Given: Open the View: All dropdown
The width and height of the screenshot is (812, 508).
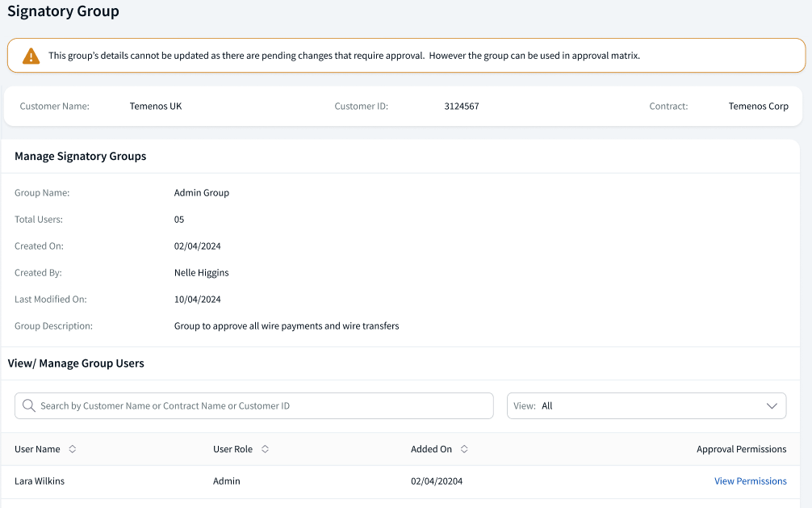Looking at the screenshot, I should [647, 406].
